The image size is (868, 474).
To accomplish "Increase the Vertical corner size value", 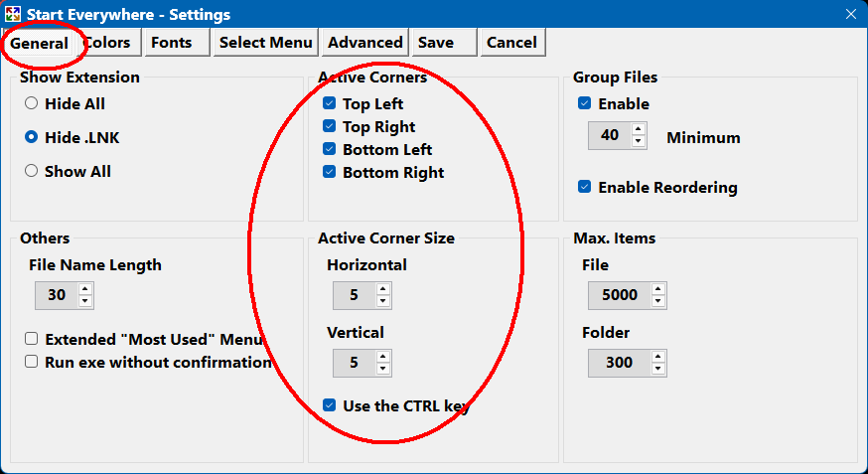I will (x=383, y=357).
